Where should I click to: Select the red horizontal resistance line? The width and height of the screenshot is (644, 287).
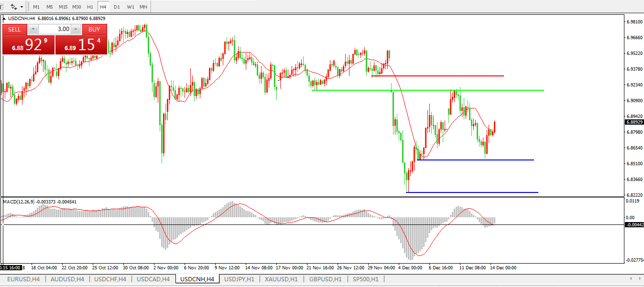click(454, 76)
